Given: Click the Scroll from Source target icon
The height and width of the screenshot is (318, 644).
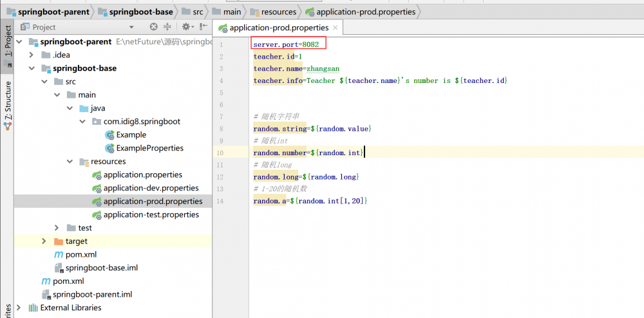Looking at the screenshot, I should click(153, 27).
